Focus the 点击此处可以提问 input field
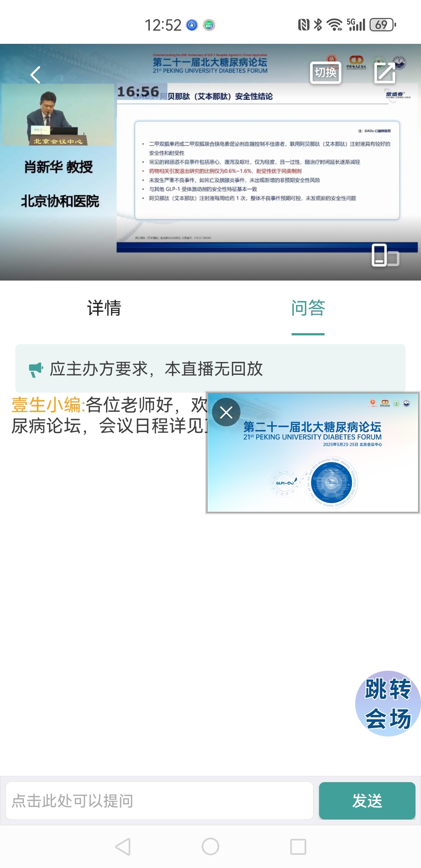This screenshot has width=421, height=868. click(x=159, y=801)
